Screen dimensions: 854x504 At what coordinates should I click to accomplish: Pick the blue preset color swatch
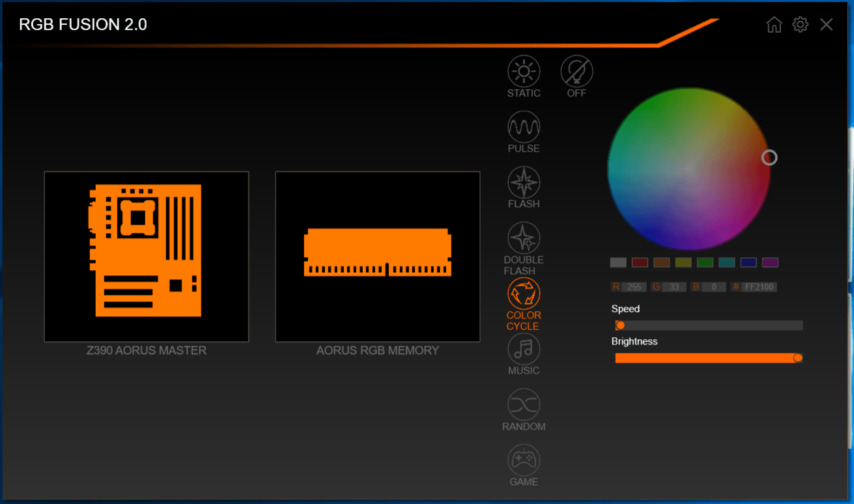[748, 262]
